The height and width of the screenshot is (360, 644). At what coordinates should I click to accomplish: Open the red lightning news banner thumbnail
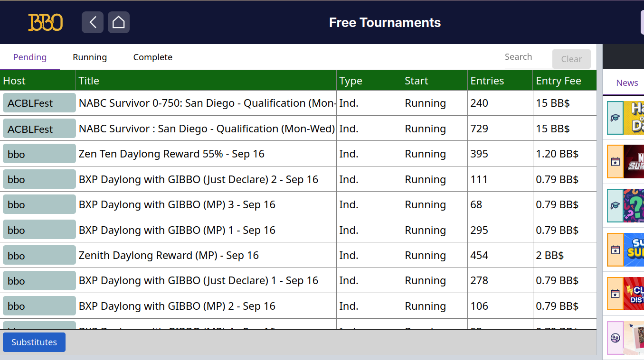pos(634,294)
